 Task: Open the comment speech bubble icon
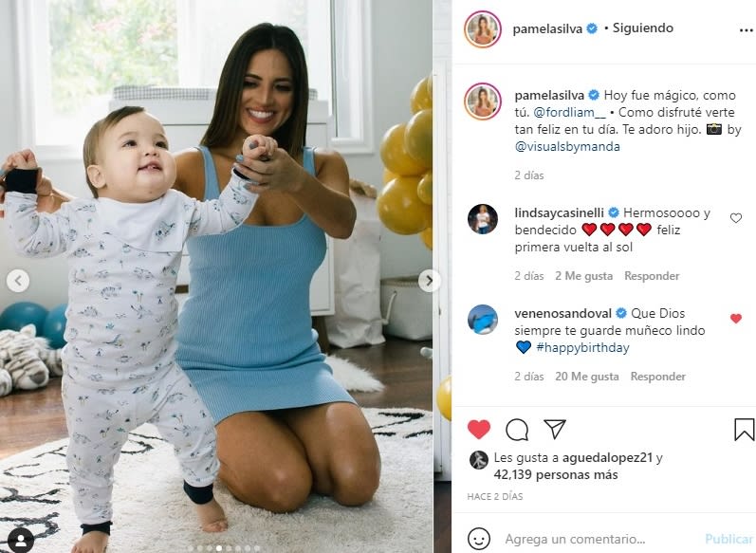(517, 430)
